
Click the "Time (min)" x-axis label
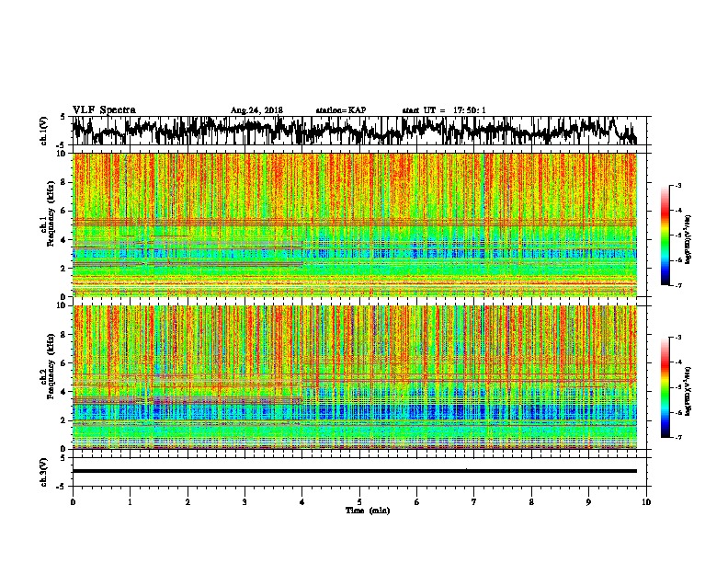tap(368, 511)
